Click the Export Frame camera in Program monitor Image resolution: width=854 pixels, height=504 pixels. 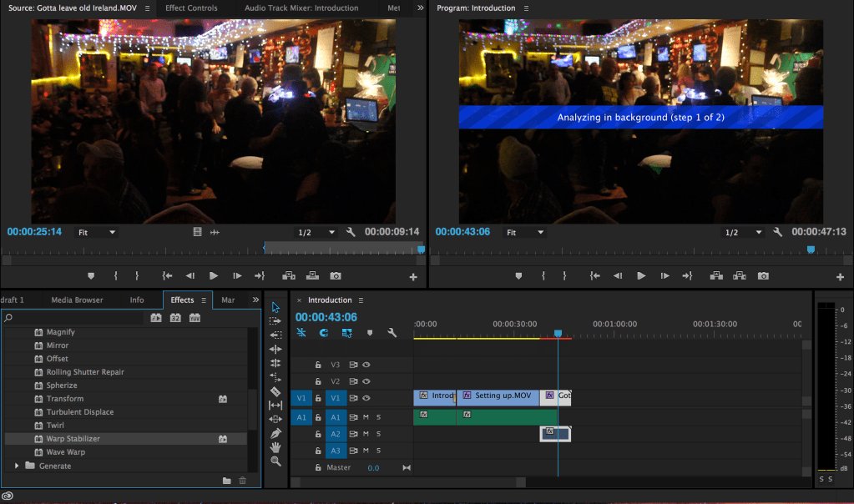click(x=763, y=275)
